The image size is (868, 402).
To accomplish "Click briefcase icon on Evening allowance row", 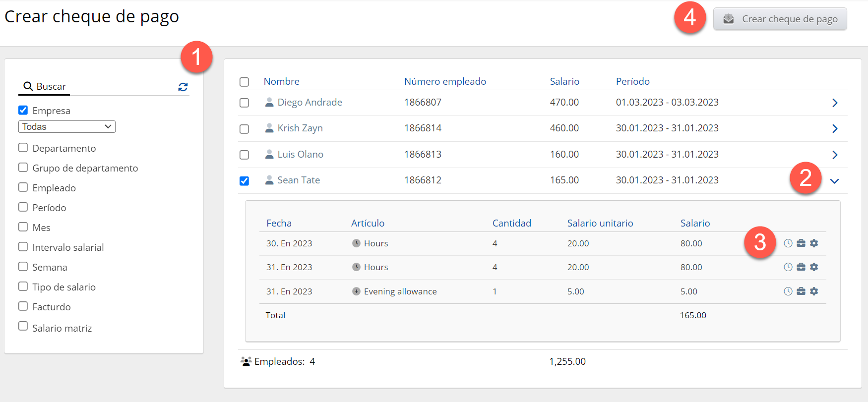I will click(801, 291).
